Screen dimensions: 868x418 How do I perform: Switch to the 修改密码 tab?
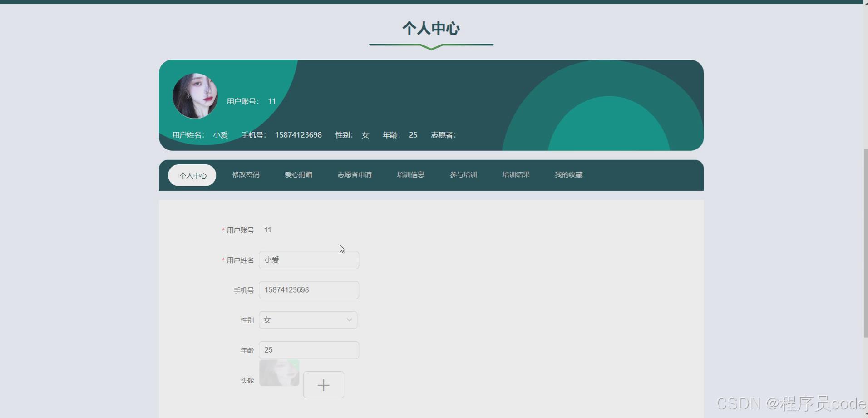click(x=246, y=175)
